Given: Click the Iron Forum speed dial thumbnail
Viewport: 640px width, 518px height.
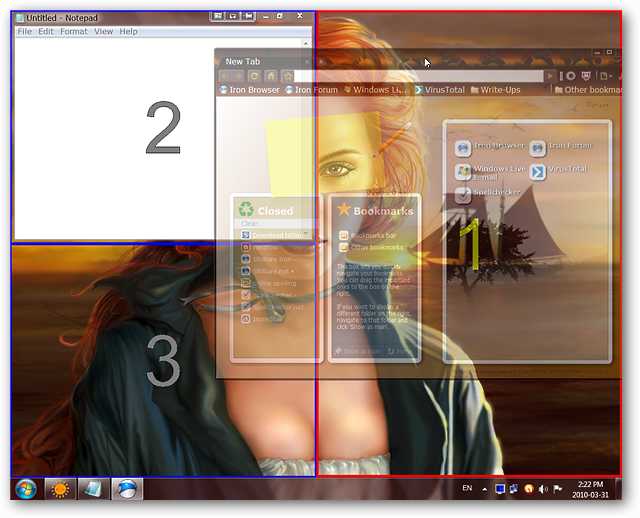Looking at the screenshot, I should [x=537, y=148].
